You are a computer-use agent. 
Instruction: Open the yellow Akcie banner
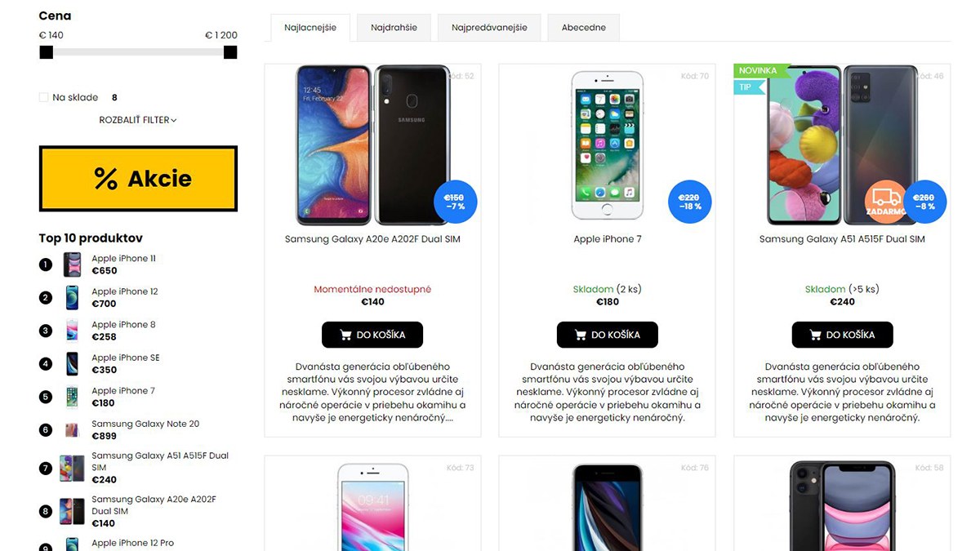[x=138, y=179]
